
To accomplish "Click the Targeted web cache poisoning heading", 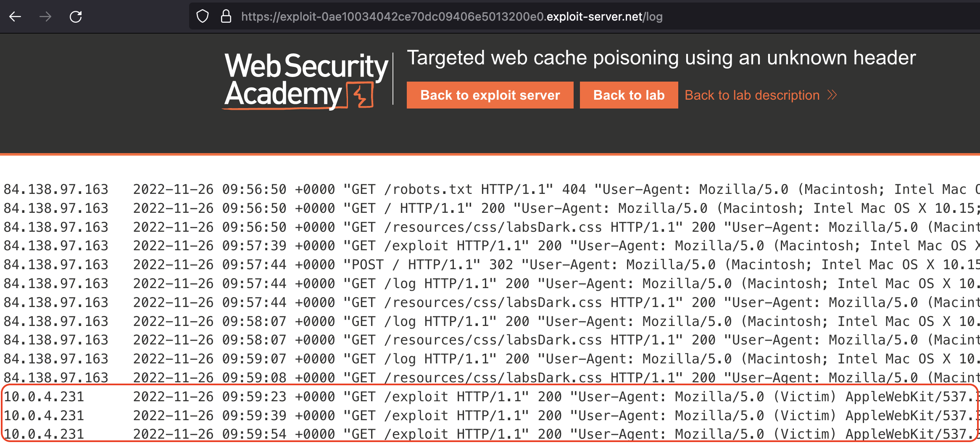I will pos(661,58).
